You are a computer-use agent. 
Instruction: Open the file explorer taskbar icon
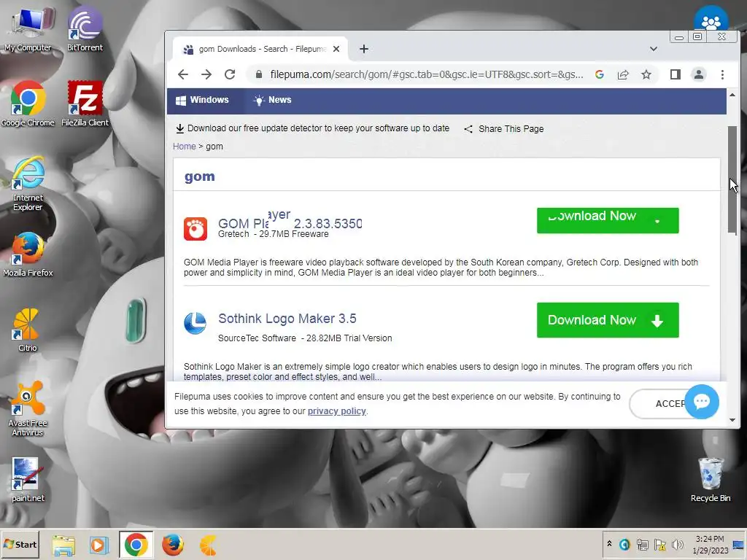tap(63, 545)
